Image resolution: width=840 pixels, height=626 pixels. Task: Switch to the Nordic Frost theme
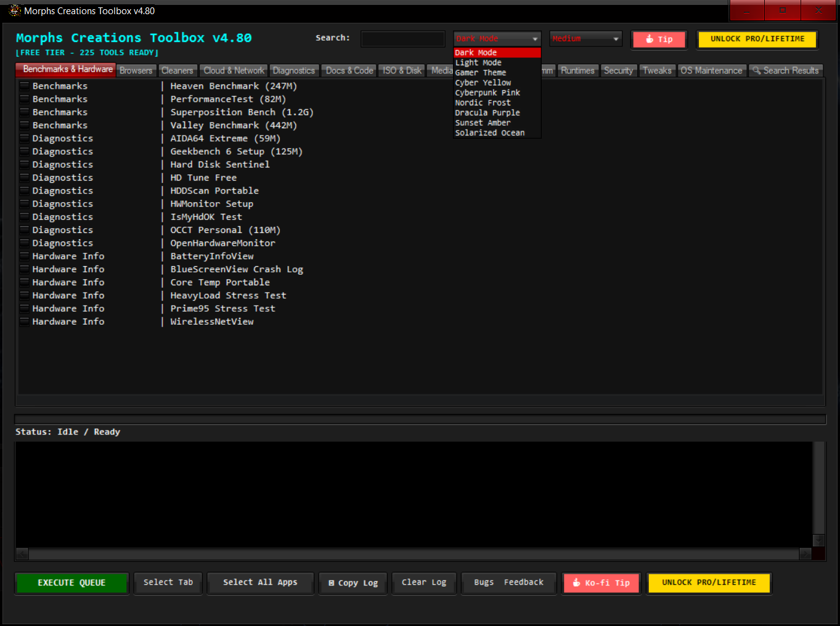pyautogui.click(x=497, y=102)
